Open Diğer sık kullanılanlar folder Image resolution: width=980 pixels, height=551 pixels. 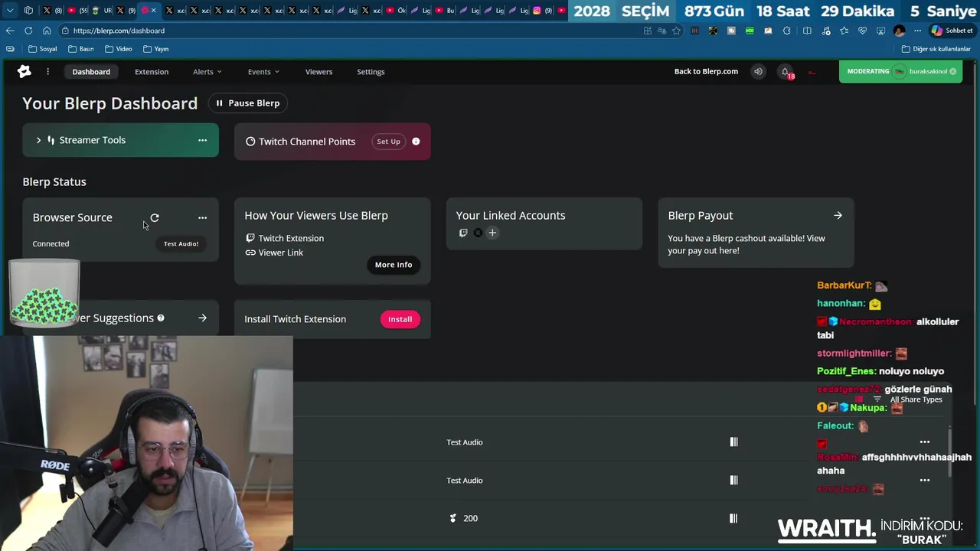pos(936,49)
